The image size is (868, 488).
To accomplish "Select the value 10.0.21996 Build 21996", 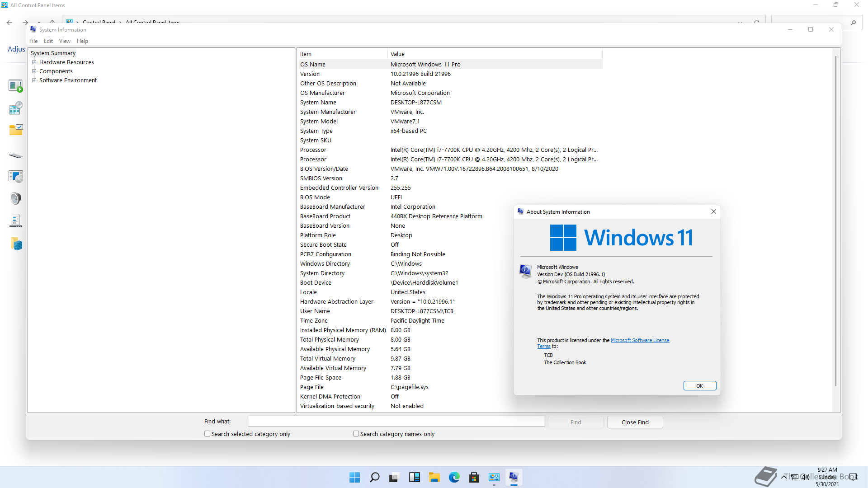I will coord(420,74).
